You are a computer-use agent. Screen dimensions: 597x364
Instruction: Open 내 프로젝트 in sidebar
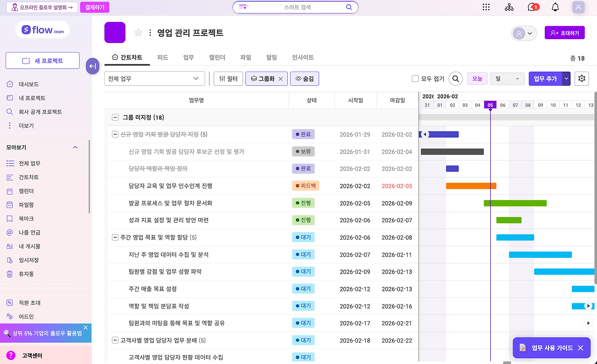point(32,98)
